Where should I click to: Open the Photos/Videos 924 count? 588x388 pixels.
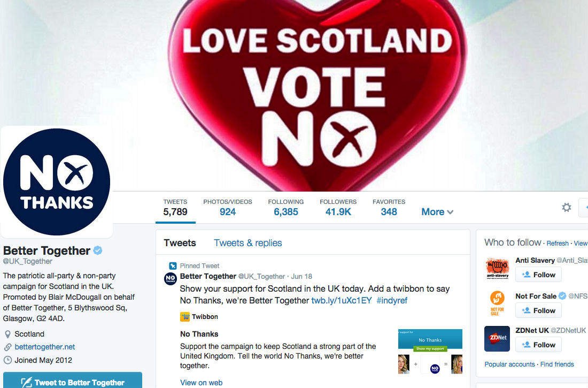pyautogui.click(x=228, y=207)
